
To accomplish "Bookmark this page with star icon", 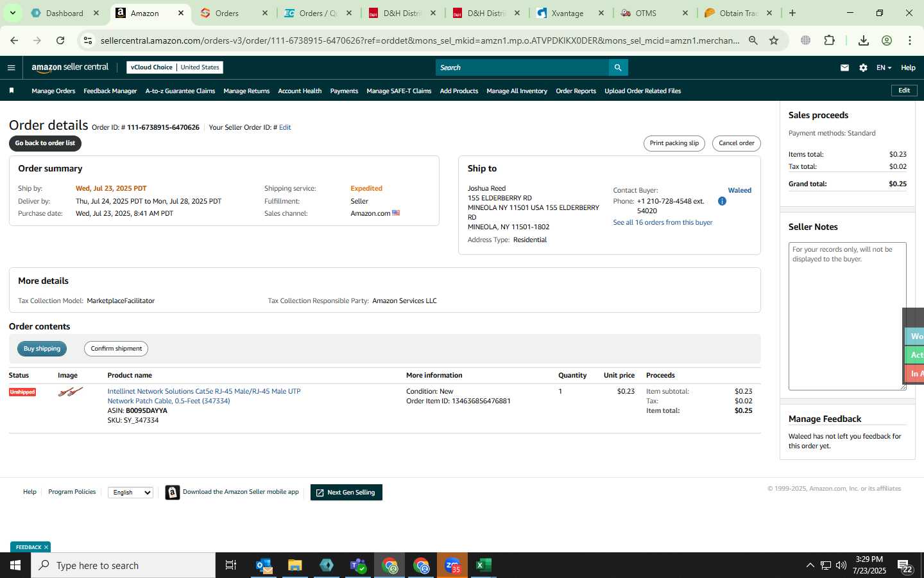I will tap(774, 40).
